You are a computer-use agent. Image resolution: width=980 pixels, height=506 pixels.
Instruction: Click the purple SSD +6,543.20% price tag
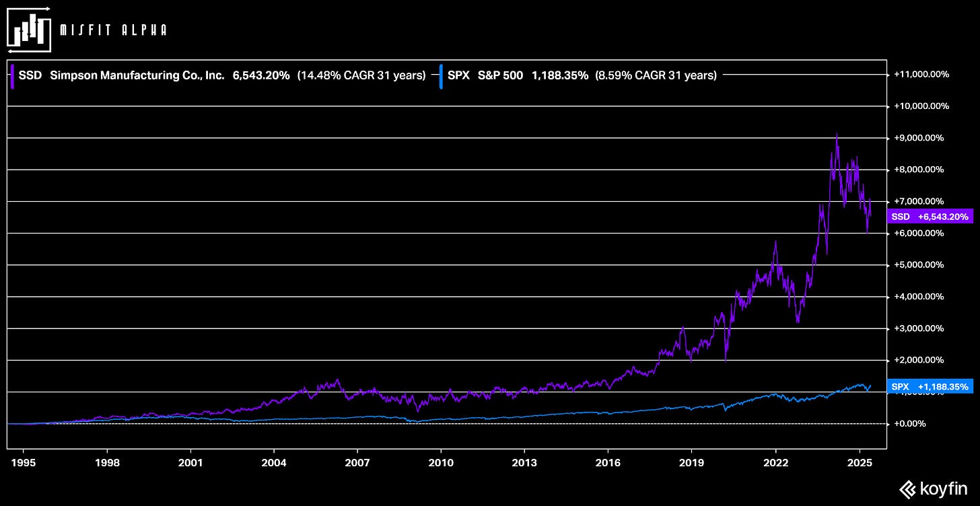930,217
